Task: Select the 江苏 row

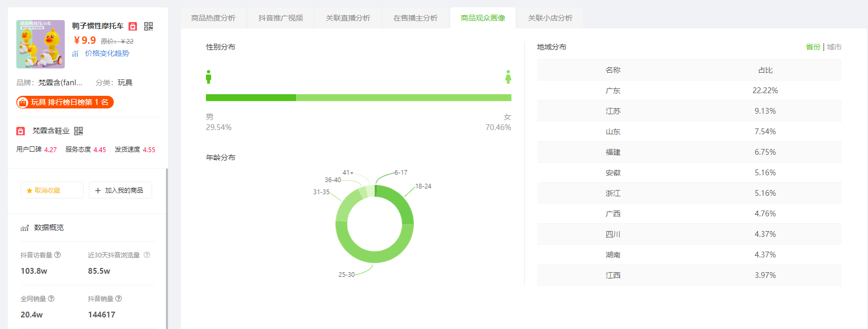Action: tap(689, 111)
